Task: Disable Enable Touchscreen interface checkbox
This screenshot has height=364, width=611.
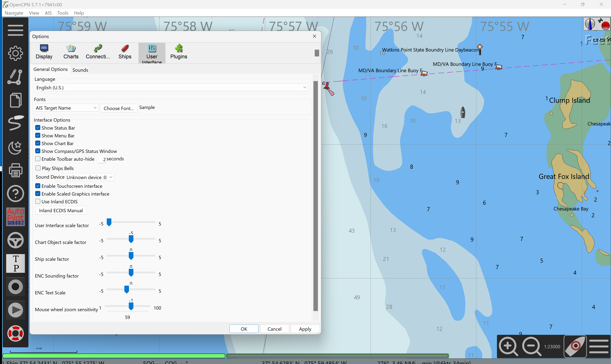Action: [38, 186]
